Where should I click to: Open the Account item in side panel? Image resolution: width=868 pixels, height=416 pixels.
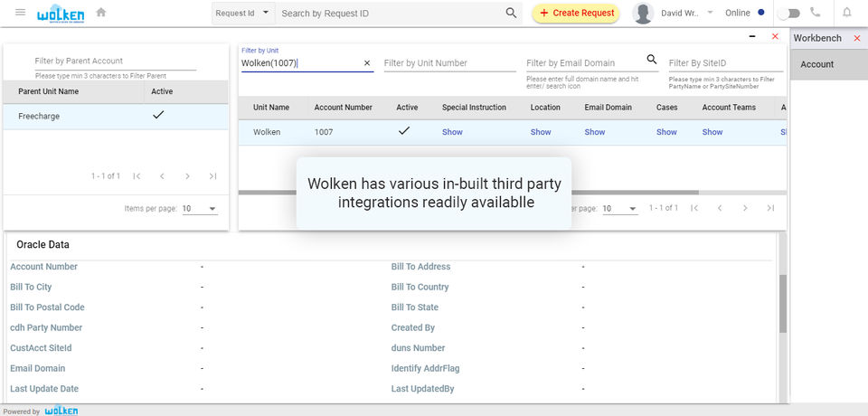click(x=829, y=64)
